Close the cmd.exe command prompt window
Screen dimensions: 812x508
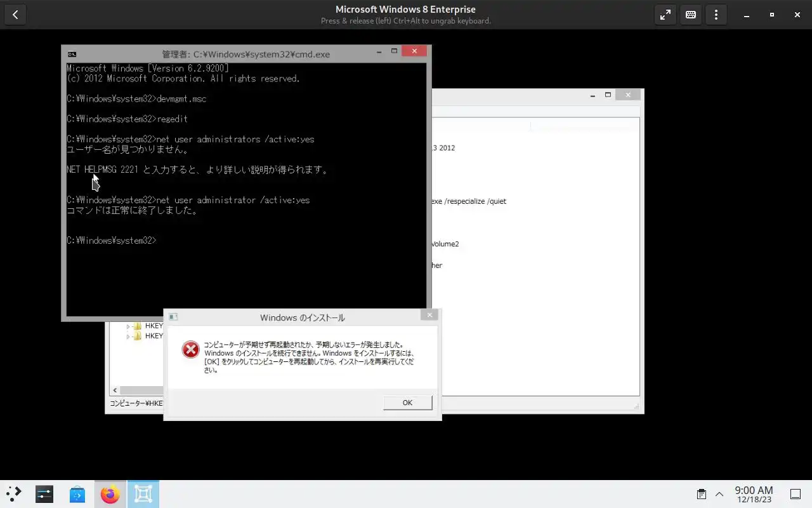[414, 51]
